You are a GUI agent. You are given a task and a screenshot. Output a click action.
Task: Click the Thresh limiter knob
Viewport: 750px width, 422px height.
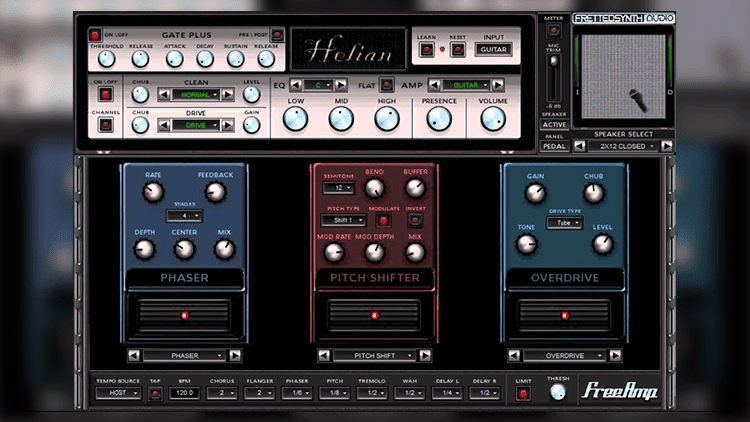tap(558, 393)
